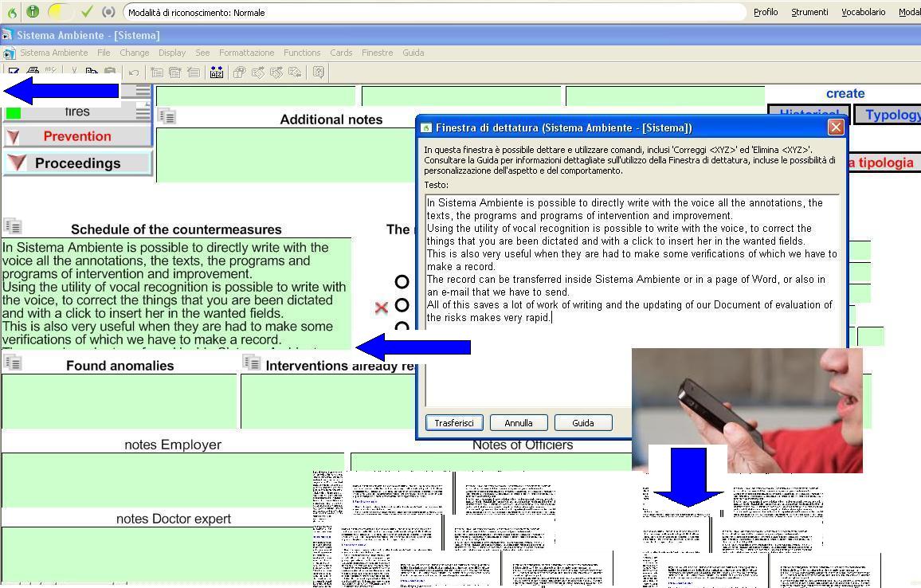The image size is (921, 588).
Task: Click the undo arrow toolbar icon
Action: 133,73
